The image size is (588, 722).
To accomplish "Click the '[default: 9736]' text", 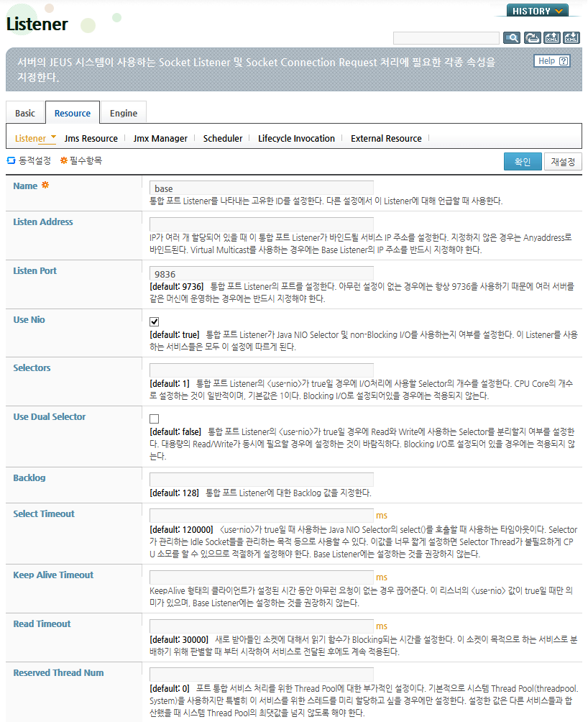I will pos(177,286).
